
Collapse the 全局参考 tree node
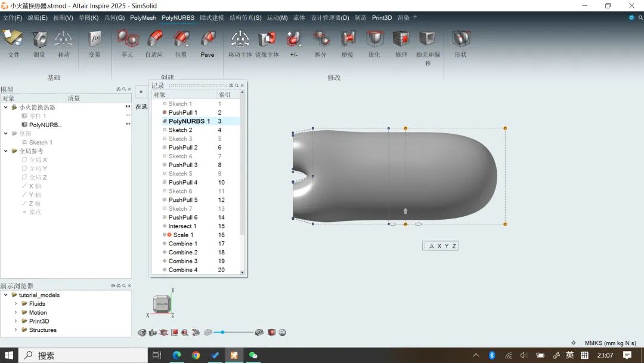[x=6, y=151]
